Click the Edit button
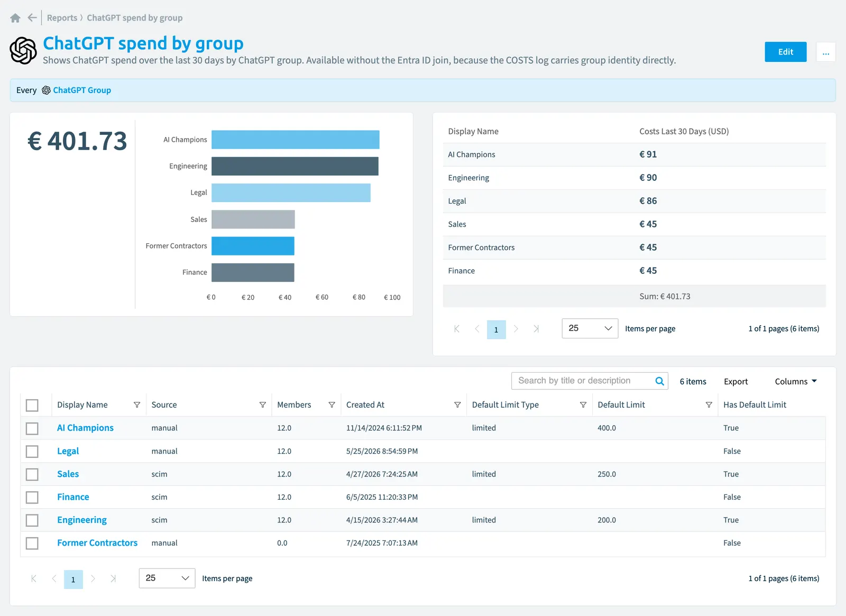Screen dimensions: 846x616 pos(786,52)
